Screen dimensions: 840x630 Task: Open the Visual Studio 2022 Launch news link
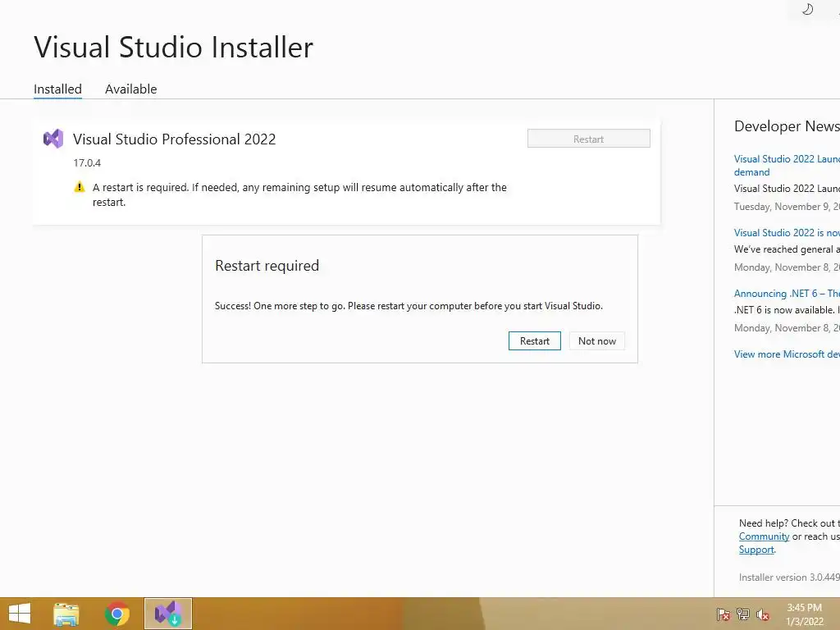787,165
